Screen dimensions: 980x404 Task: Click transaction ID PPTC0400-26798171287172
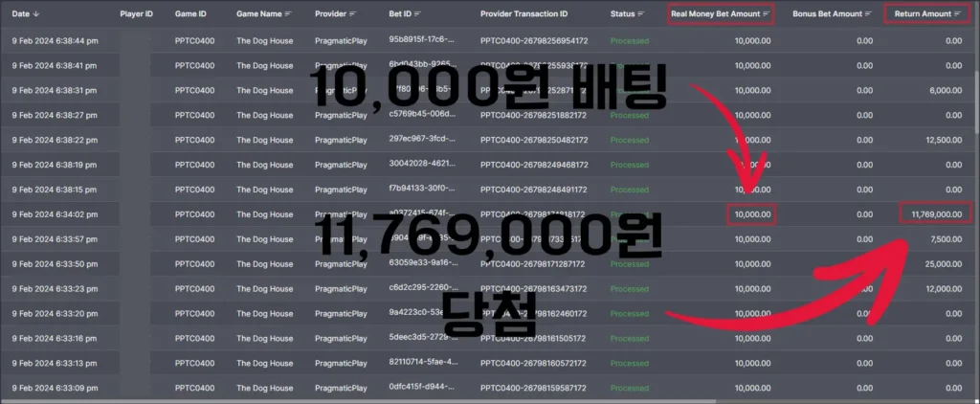coord(532,264)
